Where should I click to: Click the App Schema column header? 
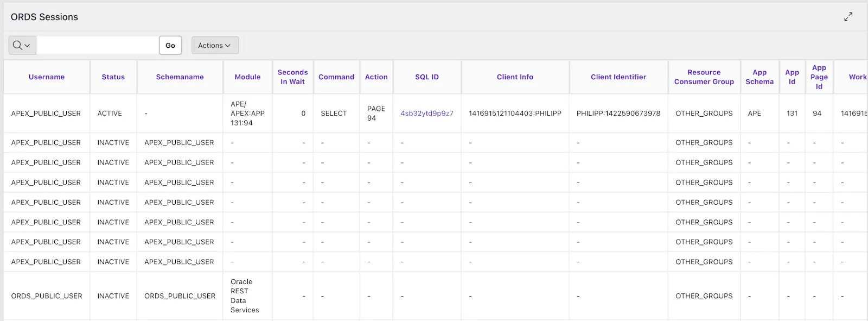(x=759, y=77)
